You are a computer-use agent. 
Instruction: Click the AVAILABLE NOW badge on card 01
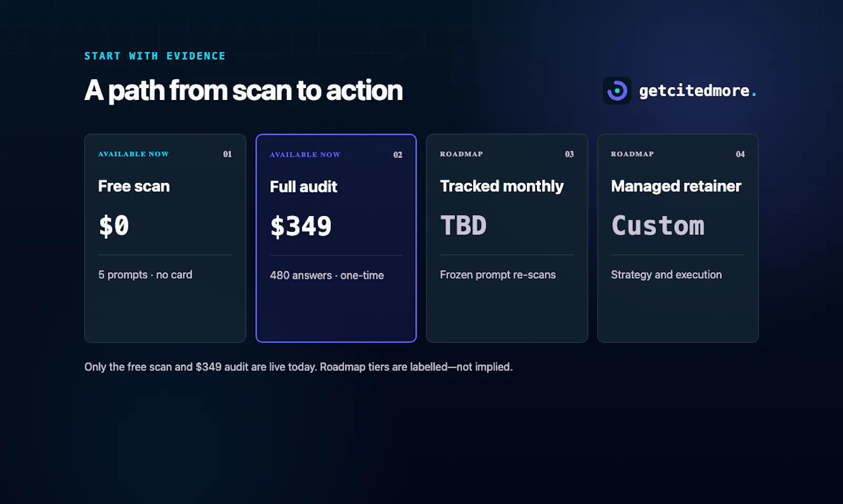[x=133, y=154]
